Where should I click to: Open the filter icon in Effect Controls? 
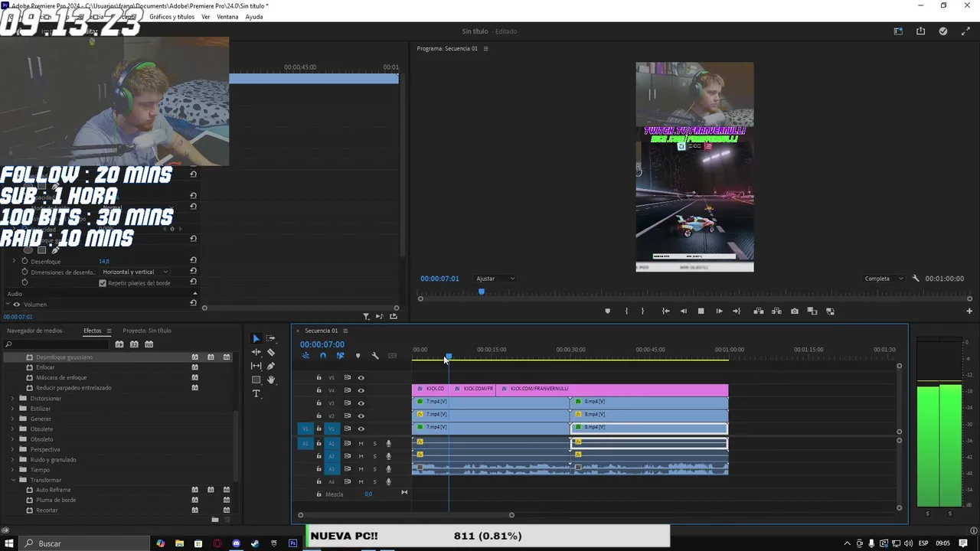tap(366, 316)
